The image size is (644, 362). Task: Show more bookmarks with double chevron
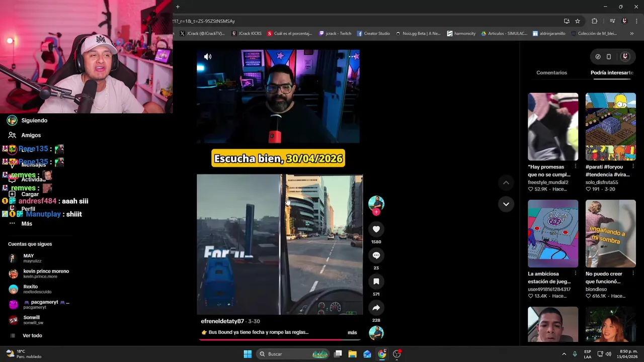tap(632, 34)
